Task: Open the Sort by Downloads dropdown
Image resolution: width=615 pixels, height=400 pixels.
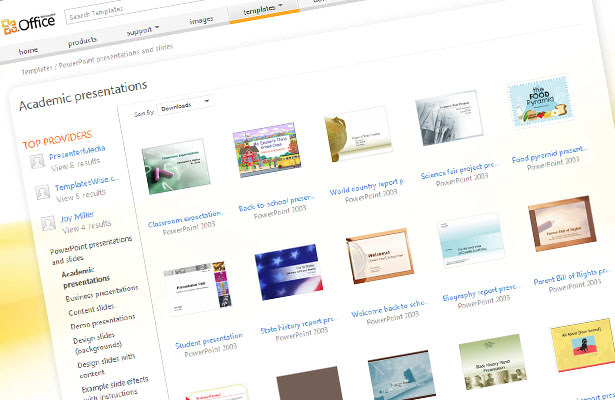Action: click(185, 105)
